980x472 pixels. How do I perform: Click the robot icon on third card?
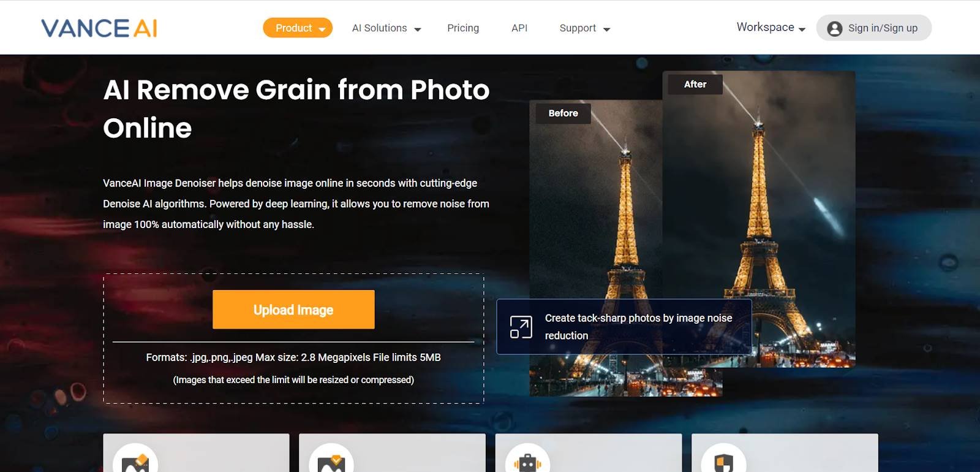pos(527,459)
